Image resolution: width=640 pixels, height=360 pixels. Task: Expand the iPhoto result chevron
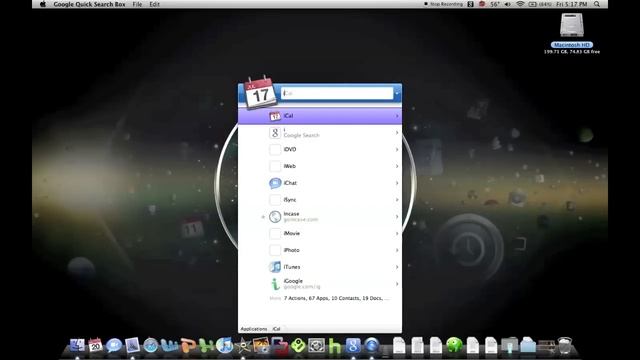tap(397, 250)
